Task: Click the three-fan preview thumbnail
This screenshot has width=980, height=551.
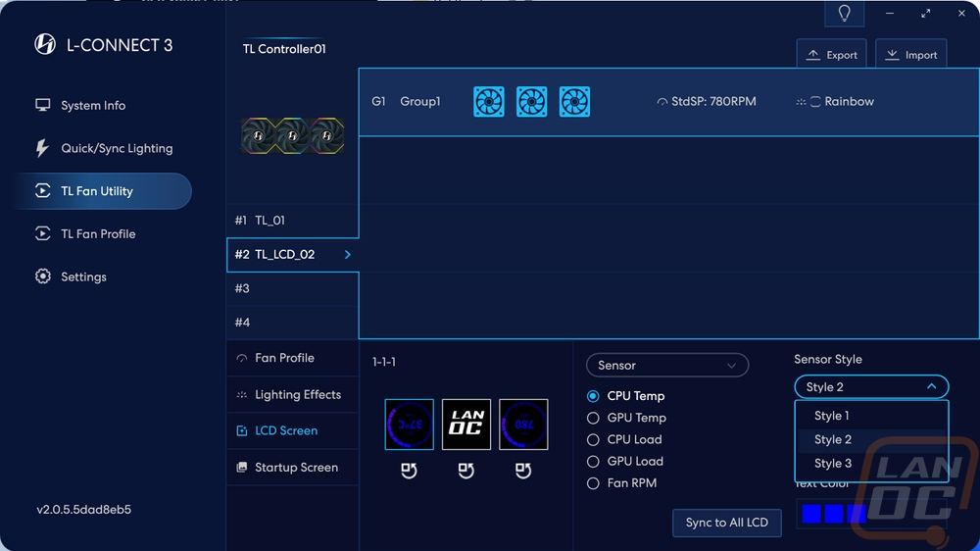Action: 292,135
